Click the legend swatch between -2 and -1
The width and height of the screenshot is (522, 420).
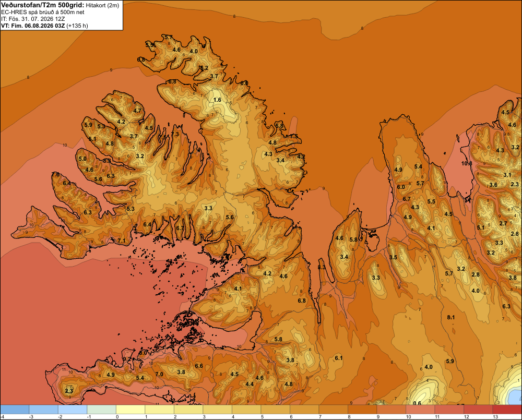tap(73, 410)
